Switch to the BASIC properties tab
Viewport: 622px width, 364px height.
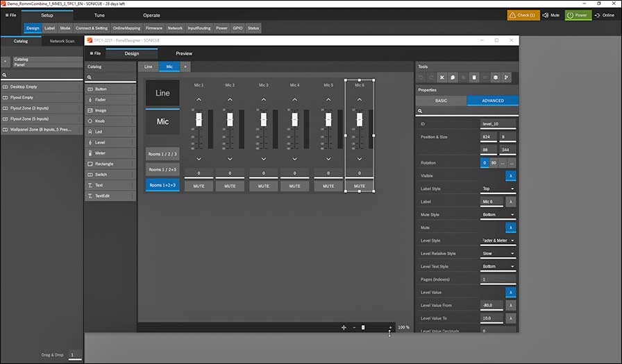[441, 101]
